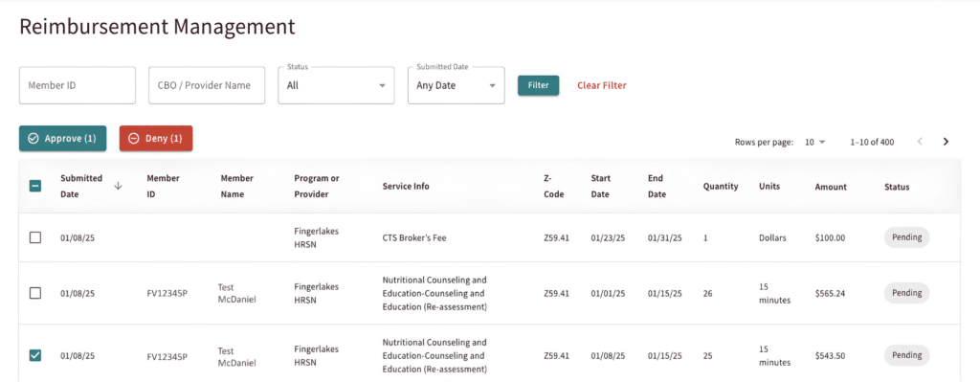Click the Z-Code column header

(x=554, y=187)
